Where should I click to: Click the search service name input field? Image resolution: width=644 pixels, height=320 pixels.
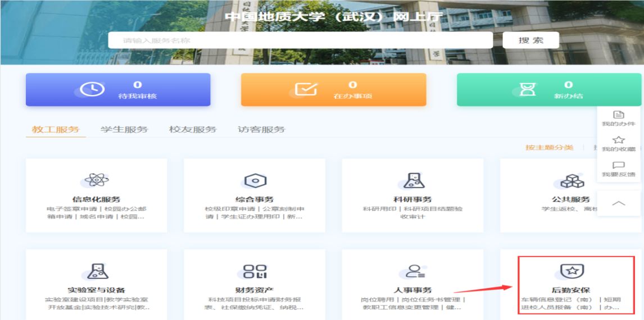[300, 40]
